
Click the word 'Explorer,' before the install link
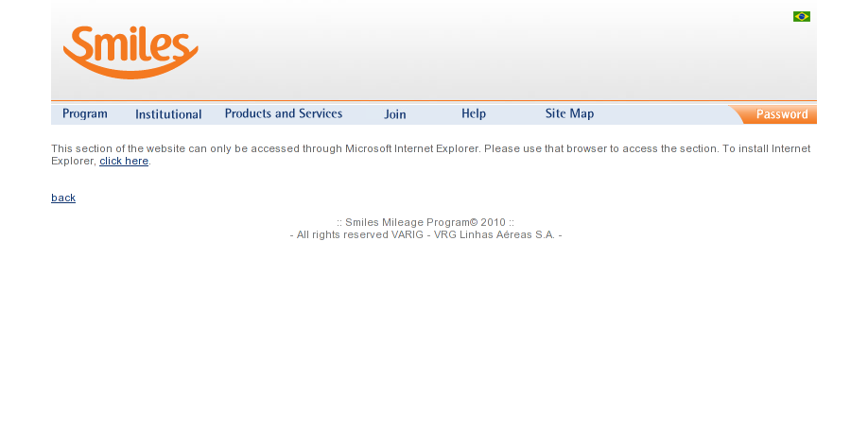pyautogui.click(x=74, y=161)
